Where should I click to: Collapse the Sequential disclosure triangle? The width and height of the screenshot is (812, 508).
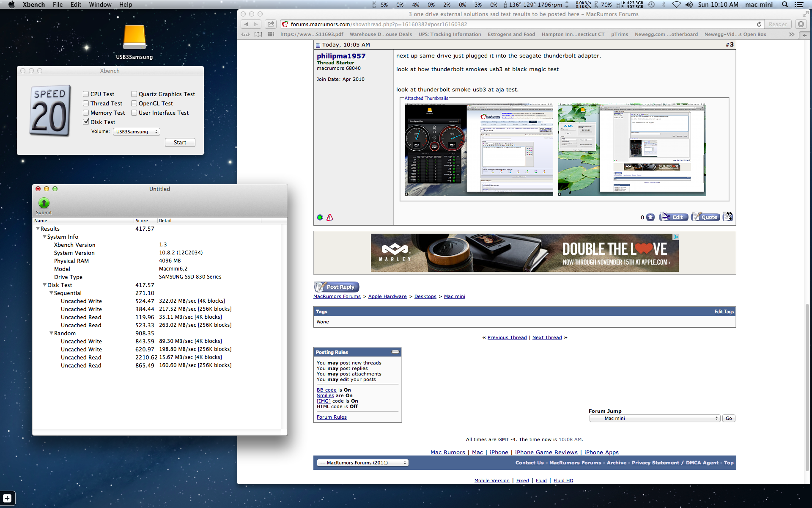(51, 293)
